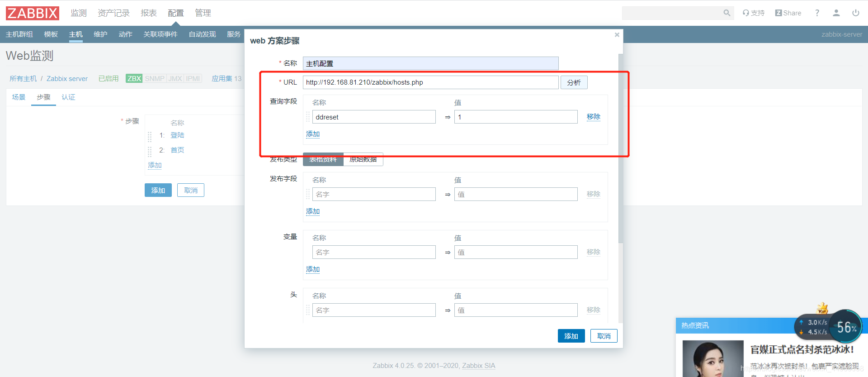Screen dimensions: 868x377
Task: Switch to the 步骤 tab
Action: point(43,97)
